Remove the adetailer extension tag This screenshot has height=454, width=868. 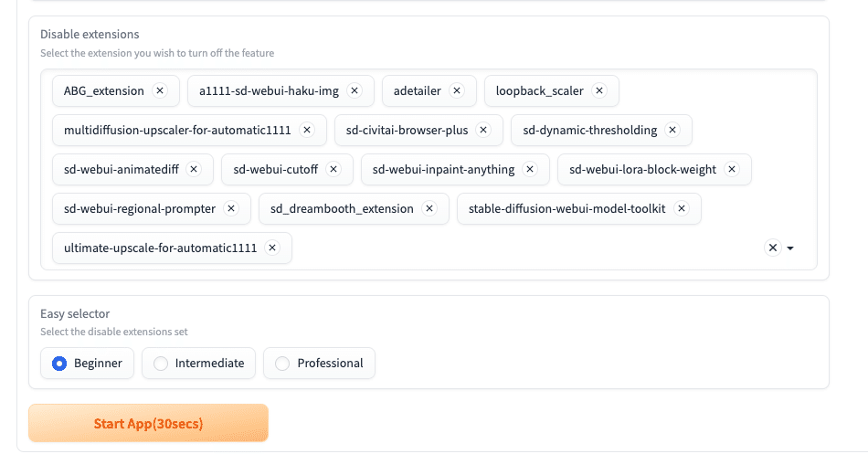pyautogui.click(x=457, y=90)
